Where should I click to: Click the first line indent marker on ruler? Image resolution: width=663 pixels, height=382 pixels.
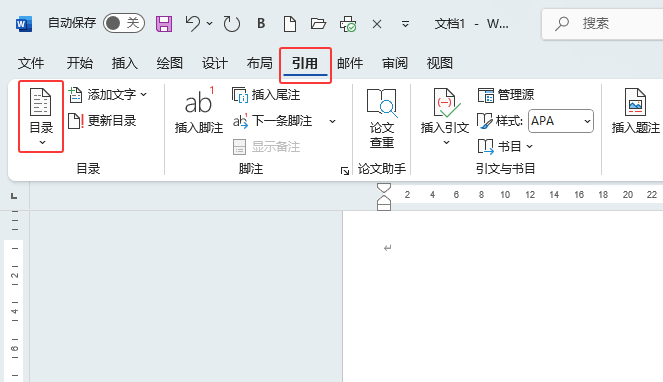point(384,188)
